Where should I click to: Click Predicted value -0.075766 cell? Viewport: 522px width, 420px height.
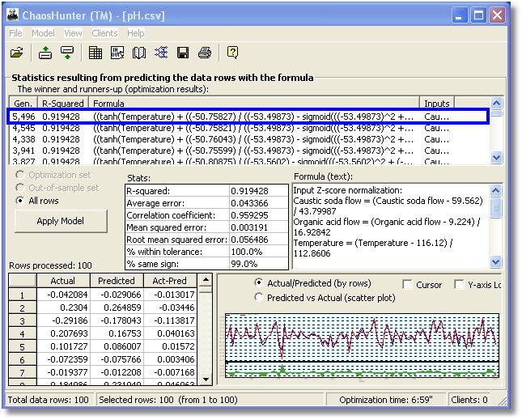pos(117,359)
